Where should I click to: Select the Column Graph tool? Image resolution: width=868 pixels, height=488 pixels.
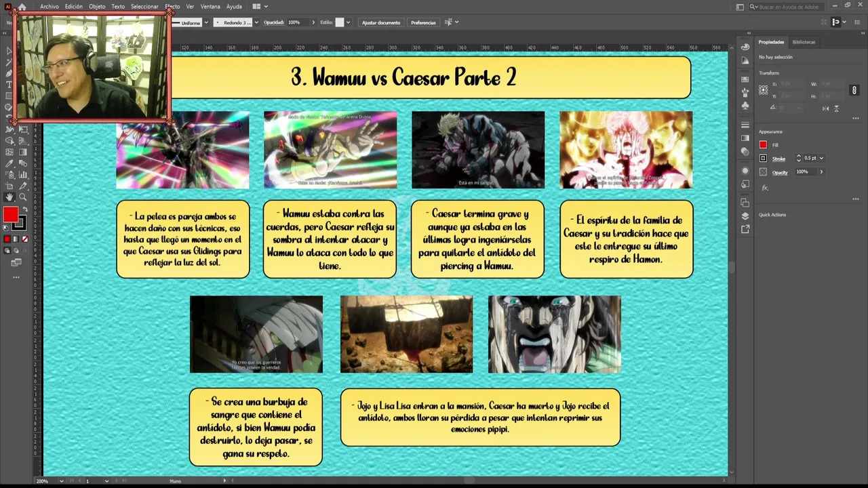[22, 174]
